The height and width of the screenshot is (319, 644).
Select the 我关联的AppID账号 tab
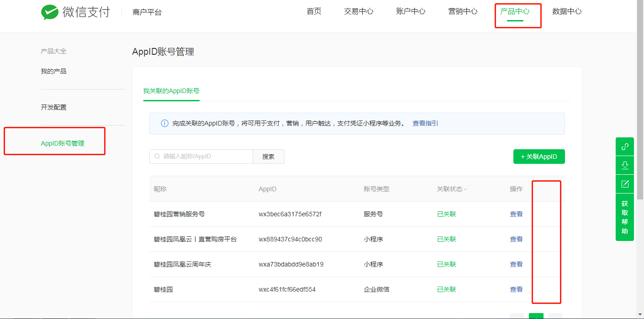click(x=171, y=91)
